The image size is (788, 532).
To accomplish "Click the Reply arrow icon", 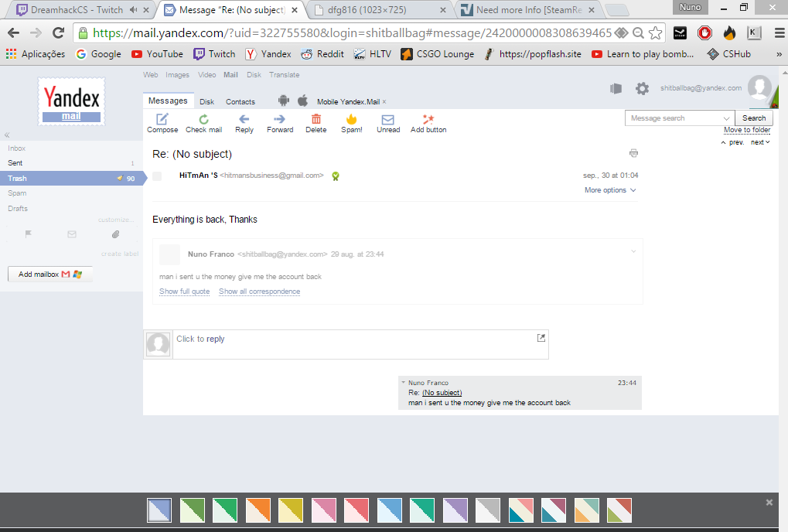I will tap(244, 120).
